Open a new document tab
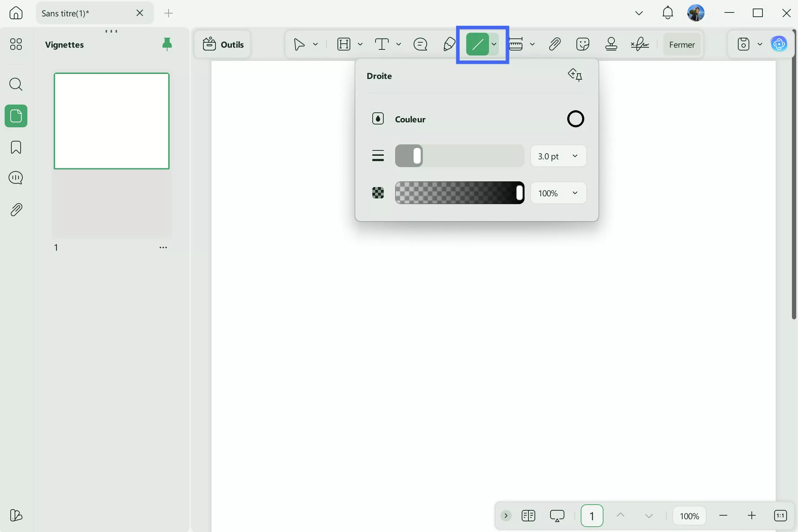 (169, 13)
